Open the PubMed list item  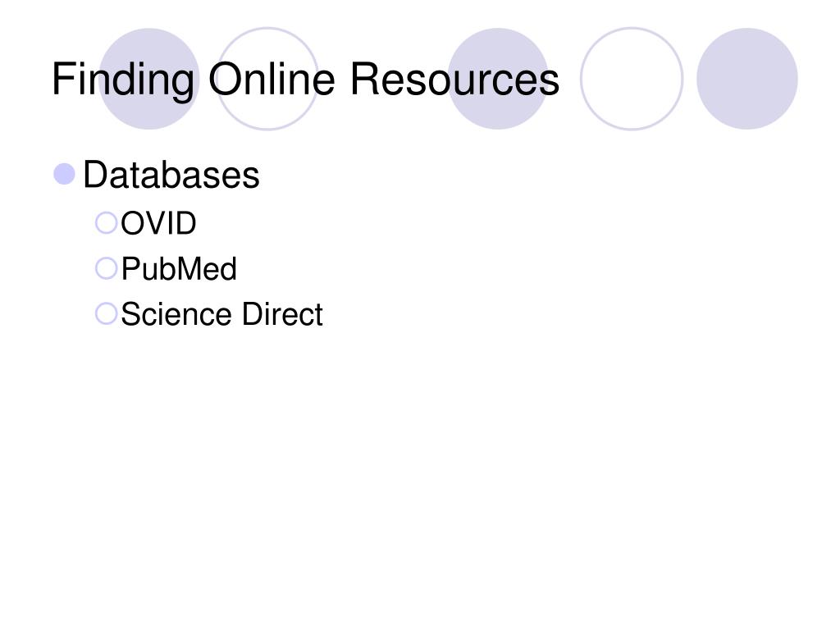click(x=179, y=268)
